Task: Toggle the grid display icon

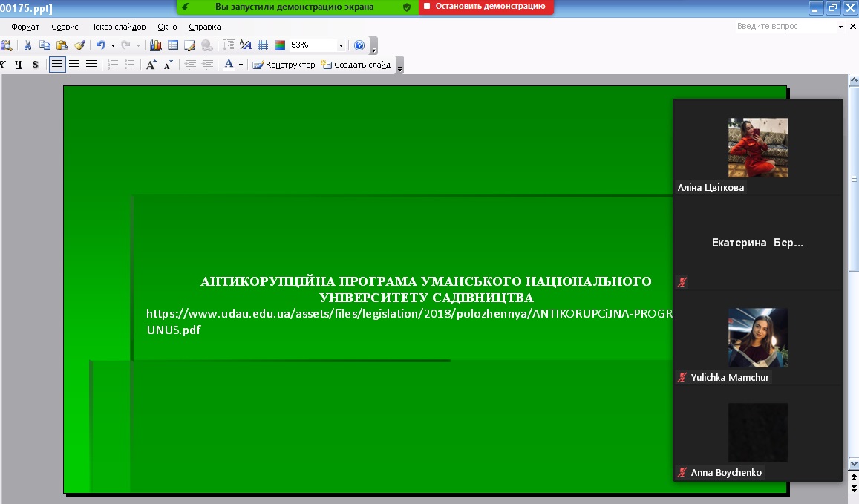Action: [263, 45]
